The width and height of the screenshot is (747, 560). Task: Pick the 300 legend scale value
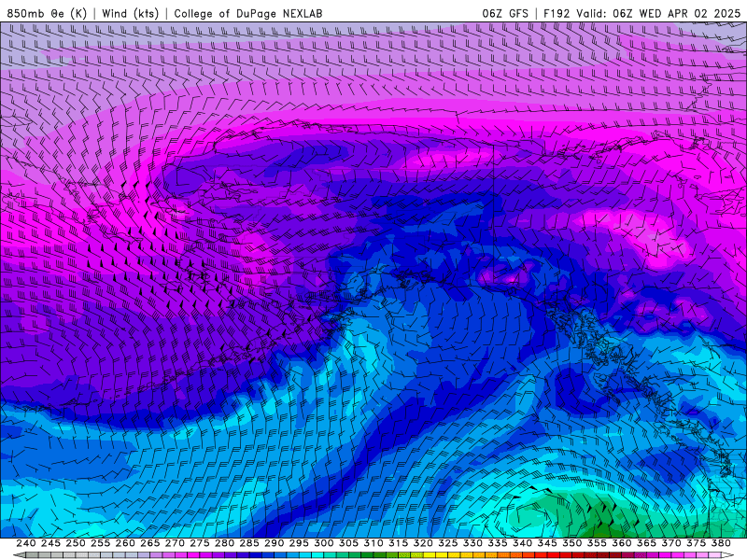[323, 543]
